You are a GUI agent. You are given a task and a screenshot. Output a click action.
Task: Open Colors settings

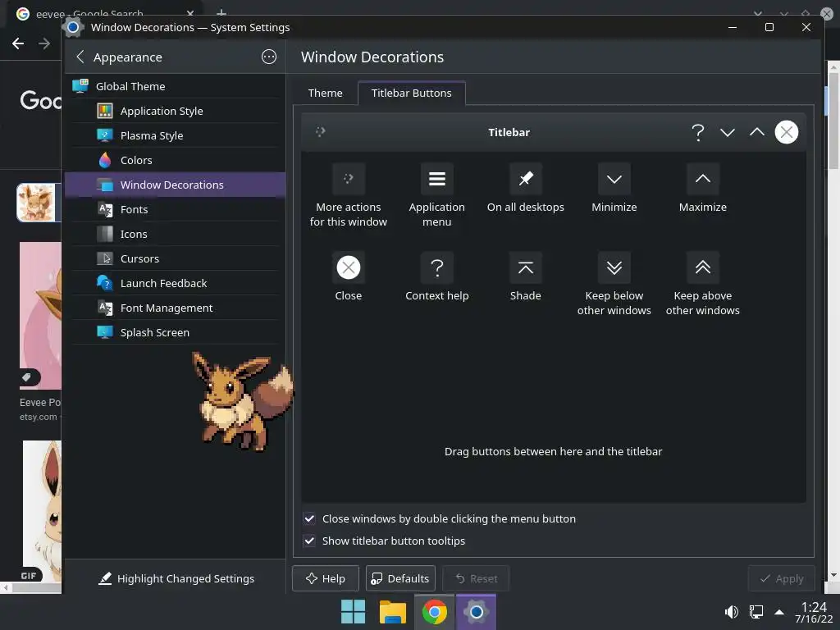176,160
